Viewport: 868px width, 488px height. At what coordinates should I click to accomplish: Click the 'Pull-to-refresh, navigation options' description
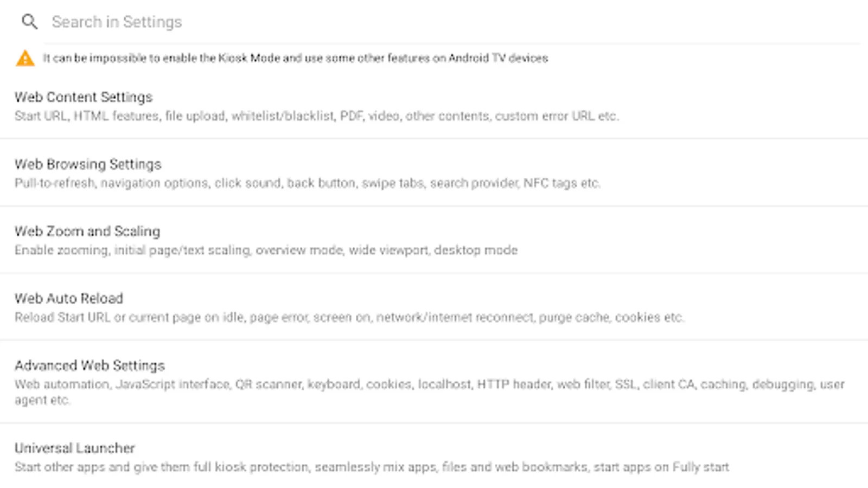point(307,183)
